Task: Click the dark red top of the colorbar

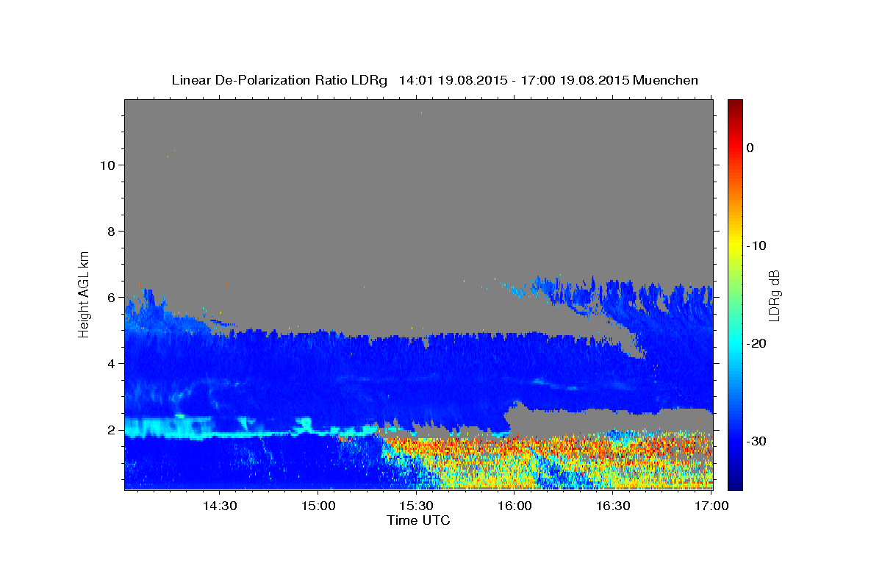Action: (735, 104)
